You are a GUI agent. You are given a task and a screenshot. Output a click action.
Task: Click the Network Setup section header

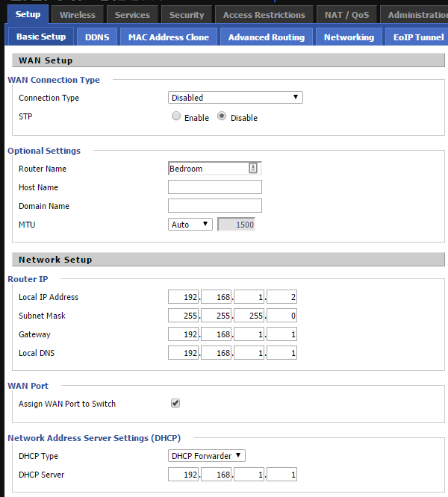[x=228, y=260]
